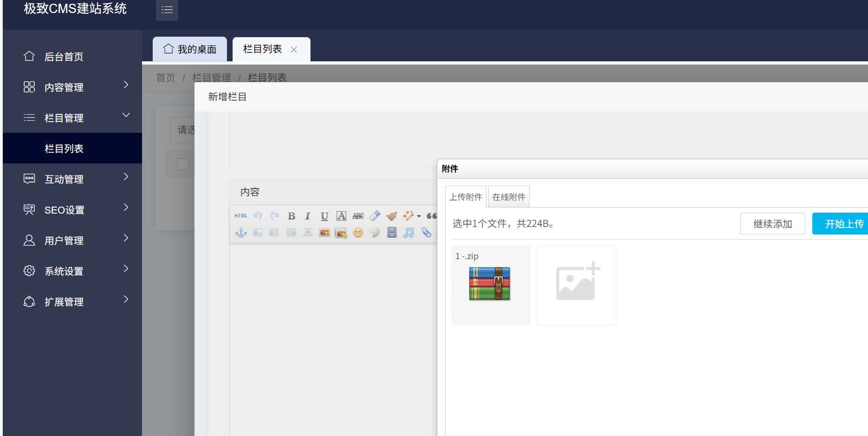Insert music via note icon
Screen dimensions: 868x436
(x=408, y=233)
